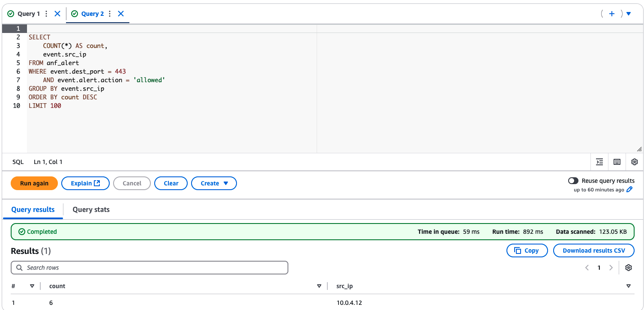Click Download results CSV
This screenshot has height=310, width=644.
[594, 250]
